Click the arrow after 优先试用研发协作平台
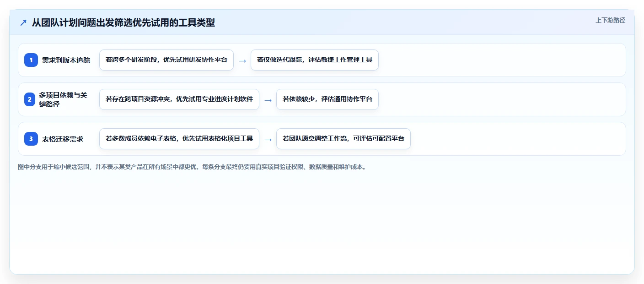Viewport: 644px width, 284px height. pos(242,60)
